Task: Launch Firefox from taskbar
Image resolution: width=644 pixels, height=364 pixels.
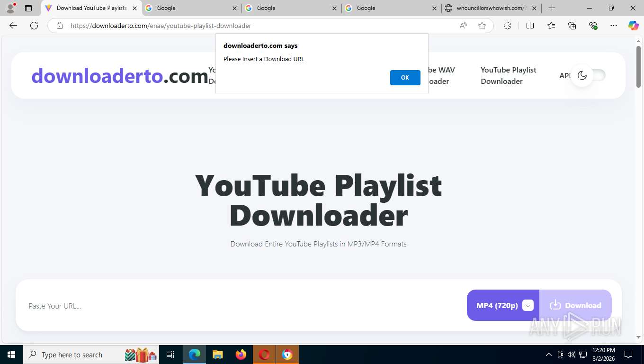Action: pyautogui.click(x=241, y=355)
